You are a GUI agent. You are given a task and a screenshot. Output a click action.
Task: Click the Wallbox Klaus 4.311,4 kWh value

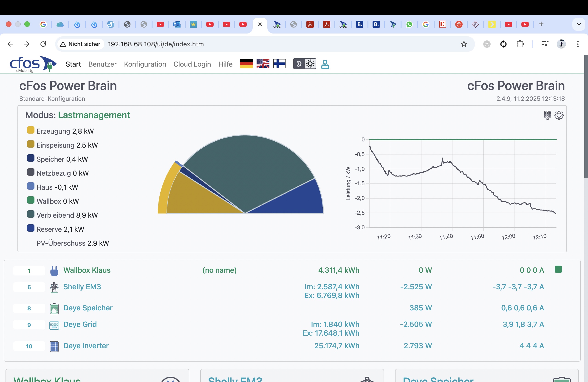tap(339, 270)
